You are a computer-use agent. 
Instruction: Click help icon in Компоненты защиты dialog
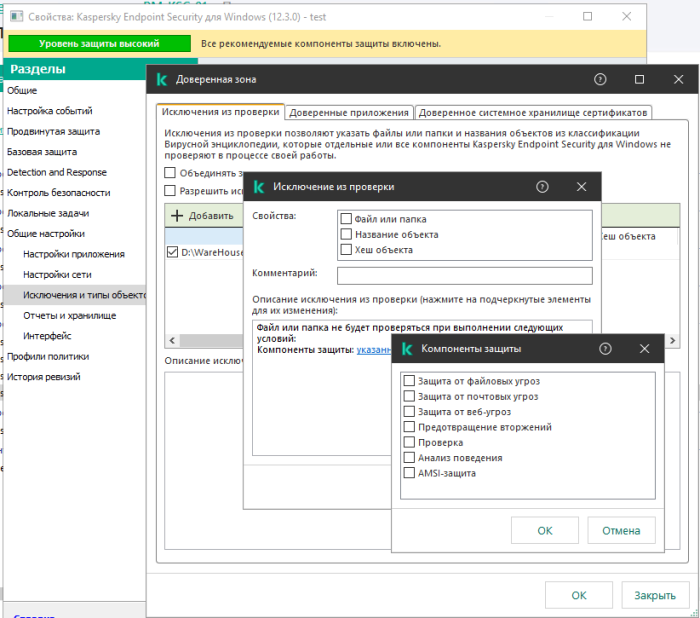(605, 349)
